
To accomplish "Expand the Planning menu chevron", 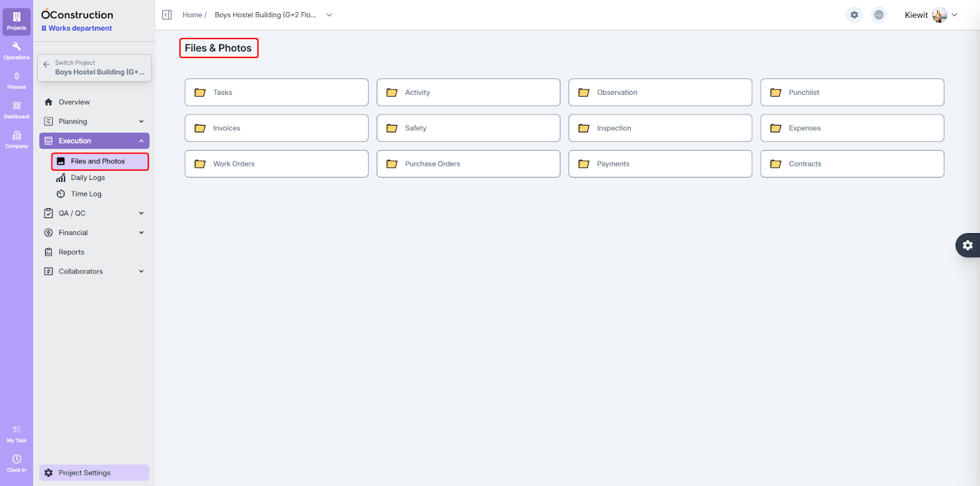I will tap(141, 121).
